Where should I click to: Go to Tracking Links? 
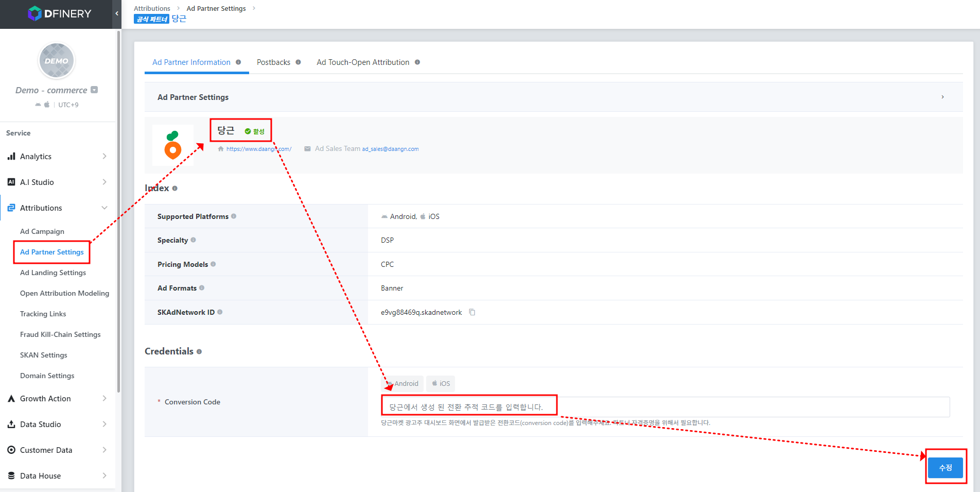click(x=43, y=314)
